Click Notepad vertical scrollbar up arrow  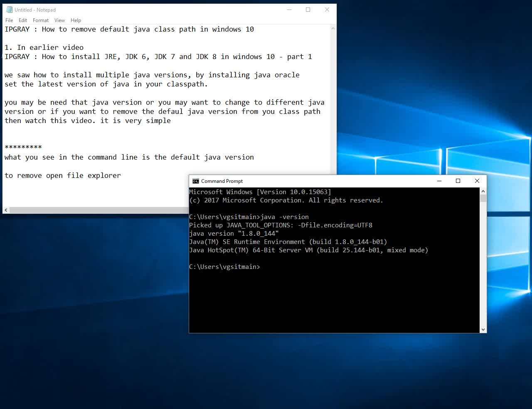(333, 28)
